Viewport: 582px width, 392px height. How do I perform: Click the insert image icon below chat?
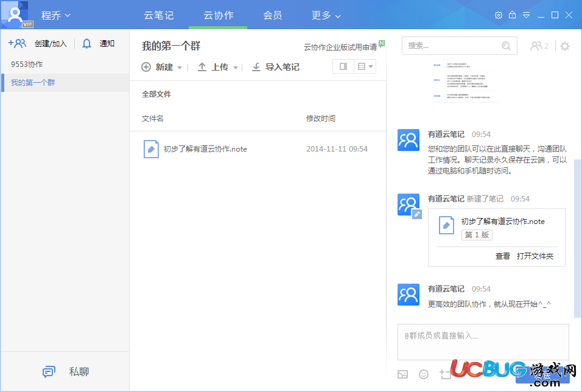[403, 374]
